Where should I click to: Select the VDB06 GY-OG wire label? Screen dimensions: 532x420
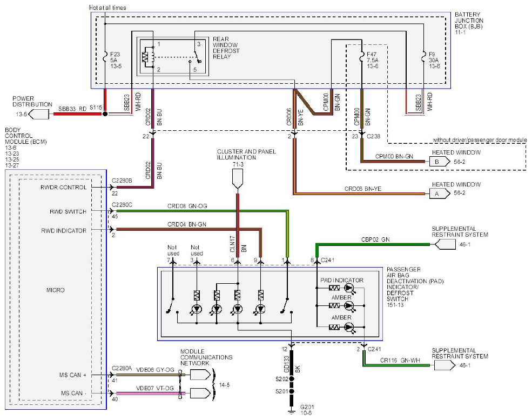(155, 370)
